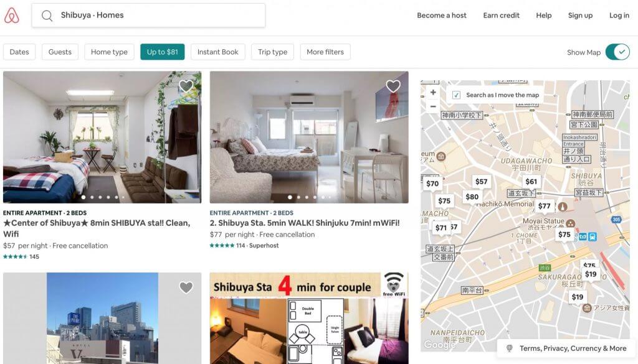Save first listing with heart icon
638x364 pixels.
[186, 86]
